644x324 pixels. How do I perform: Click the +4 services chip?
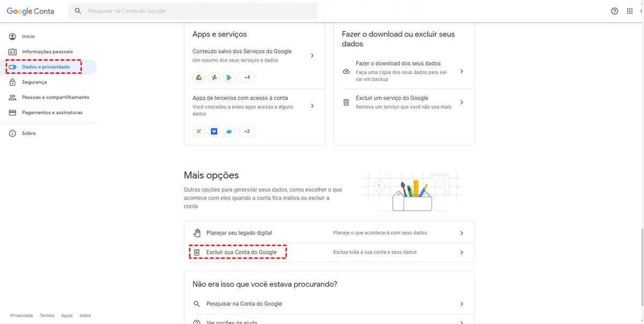(x=247, y=77)
